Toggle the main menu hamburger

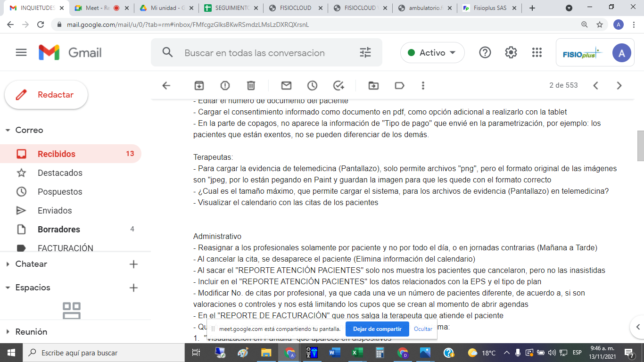[x=21, y=52]
